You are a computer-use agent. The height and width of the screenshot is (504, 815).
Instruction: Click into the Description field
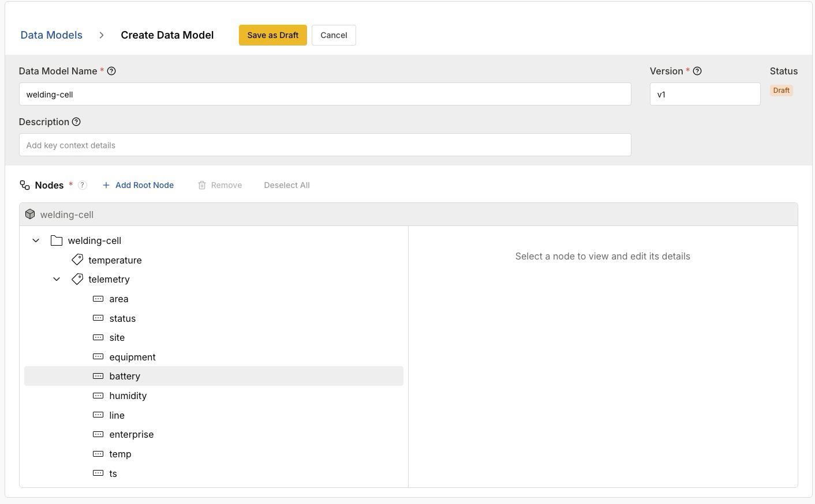tap(325, 145)
